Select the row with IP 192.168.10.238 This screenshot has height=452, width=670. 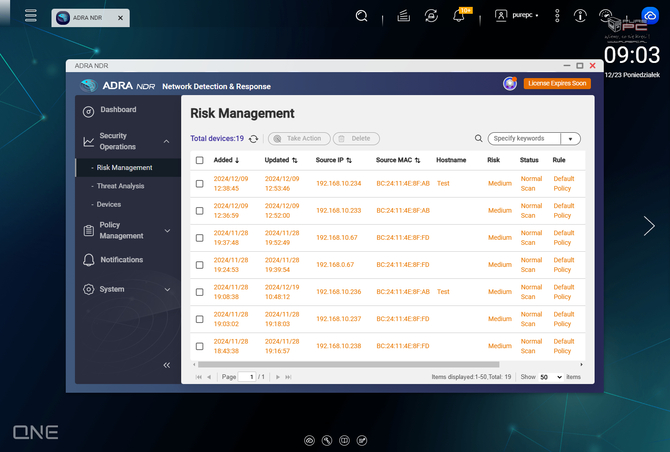[200, 346]
